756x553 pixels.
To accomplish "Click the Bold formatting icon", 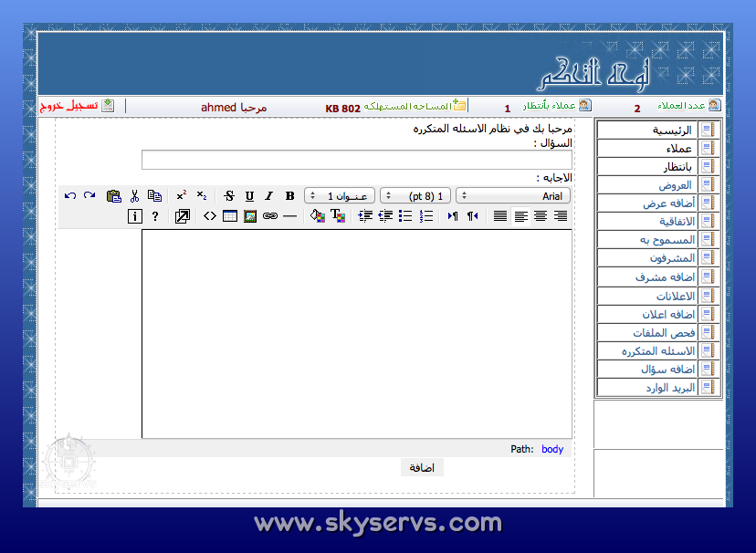I will [x=289, y=195].
